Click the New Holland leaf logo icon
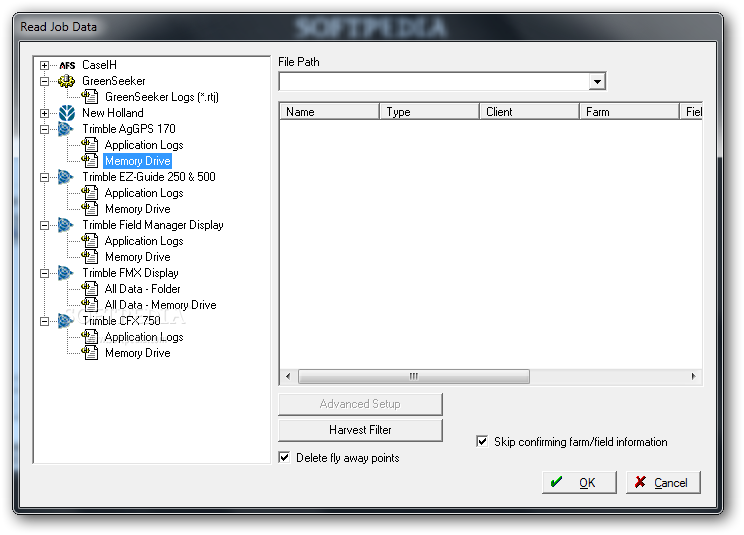The image size is (744, 535). (x=66, y=113)
